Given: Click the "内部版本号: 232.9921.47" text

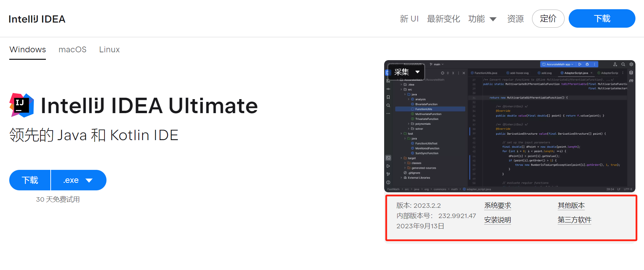Looking at the screenshot, I should pos(436,216).
